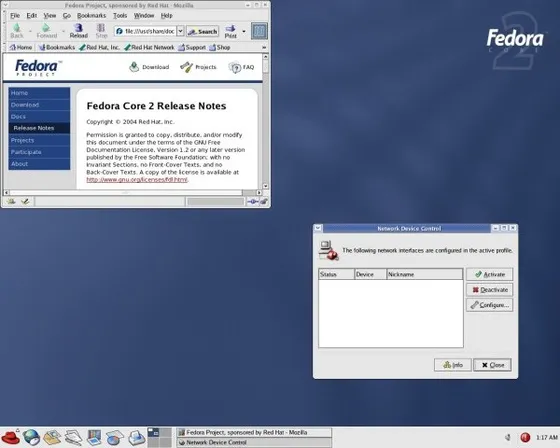Screen dimensions: 560x448
Task: Click the Close button in Network Device Control
Action: [492, 365]
